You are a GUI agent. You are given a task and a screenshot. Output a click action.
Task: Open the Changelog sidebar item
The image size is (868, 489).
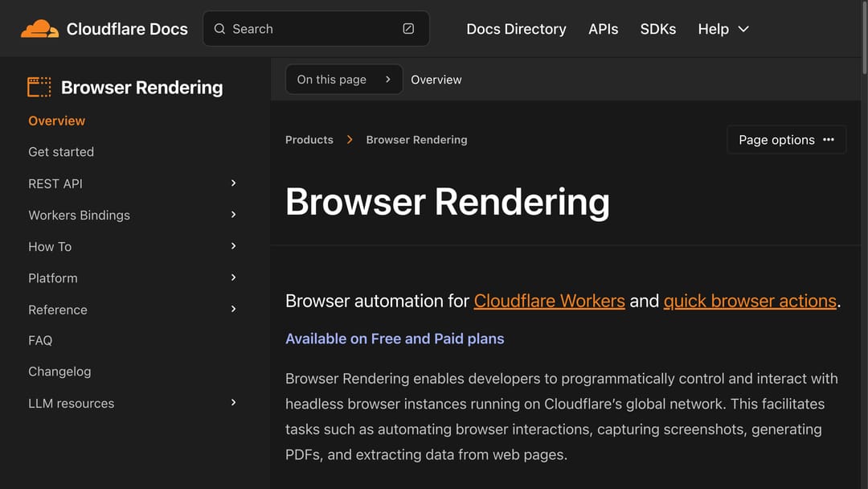point(59,372)
